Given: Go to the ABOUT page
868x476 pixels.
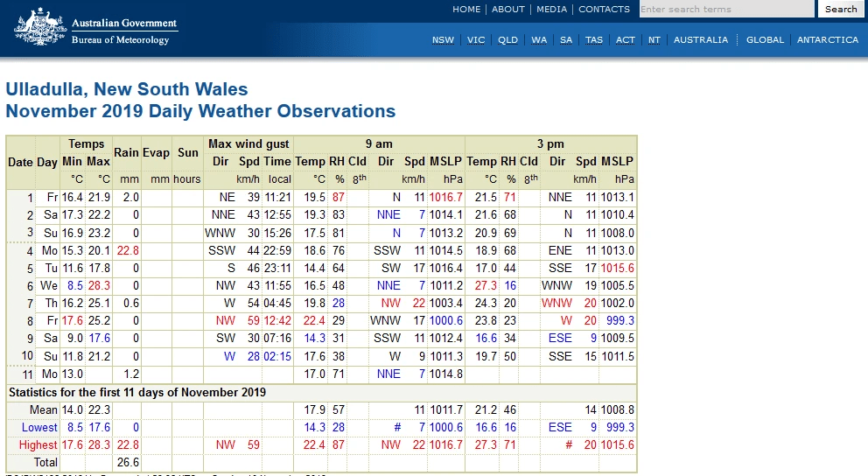Looking at the screenshot, I should (x=508, y=10).
